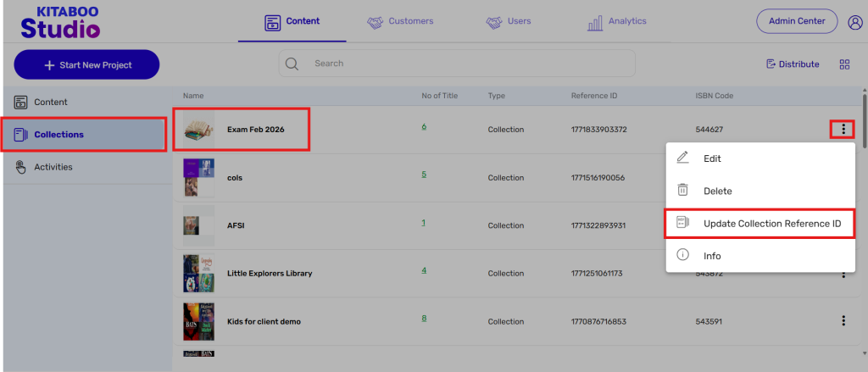Click the search magnifier icon
The width and height of the screenshot is (868, 372).
click(x=292, y=64)
